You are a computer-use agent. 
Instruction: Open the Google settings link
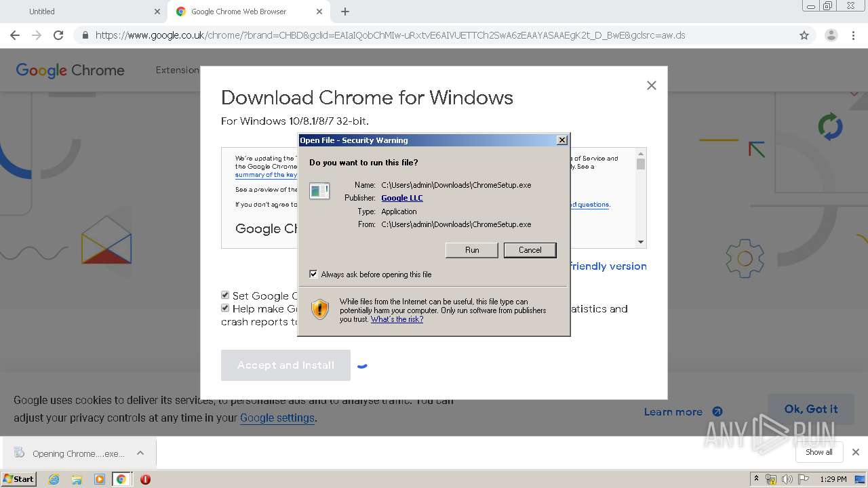277,418
